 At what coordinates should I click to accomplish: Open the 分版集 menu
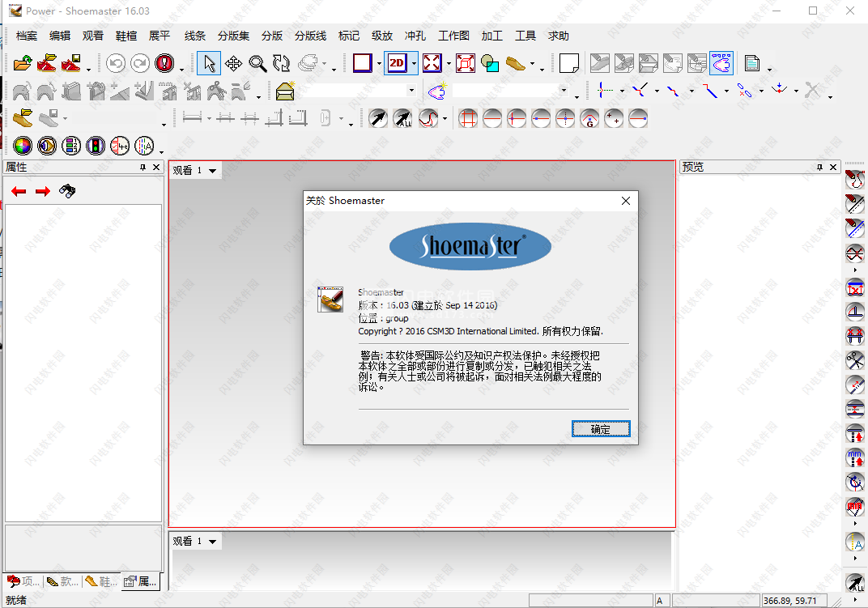point(234,36)
